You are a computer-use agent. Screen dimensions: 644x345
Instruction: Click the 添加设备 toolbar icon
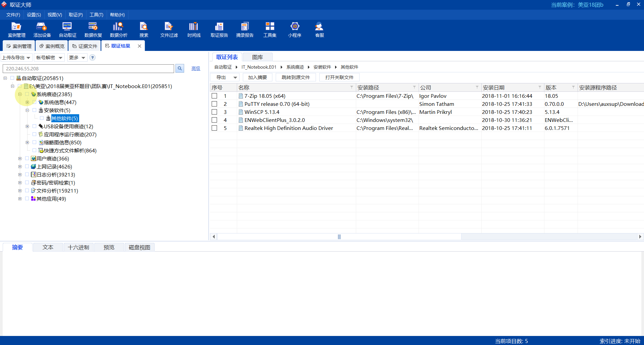pos(42,30)
